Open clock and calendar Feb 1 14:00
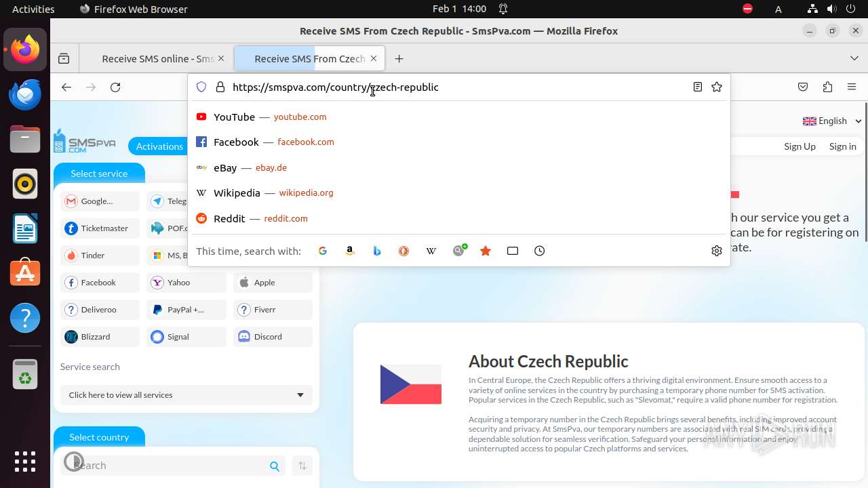This screenshot has width=868, height=488. pyautogui.click(x=459, y=9)
